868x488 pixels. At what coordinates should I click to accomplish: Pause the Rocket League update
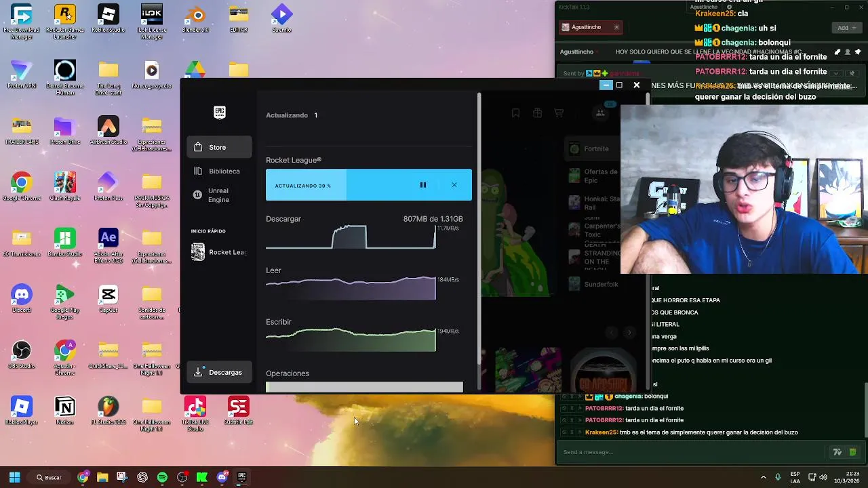[x=422, y=185]
